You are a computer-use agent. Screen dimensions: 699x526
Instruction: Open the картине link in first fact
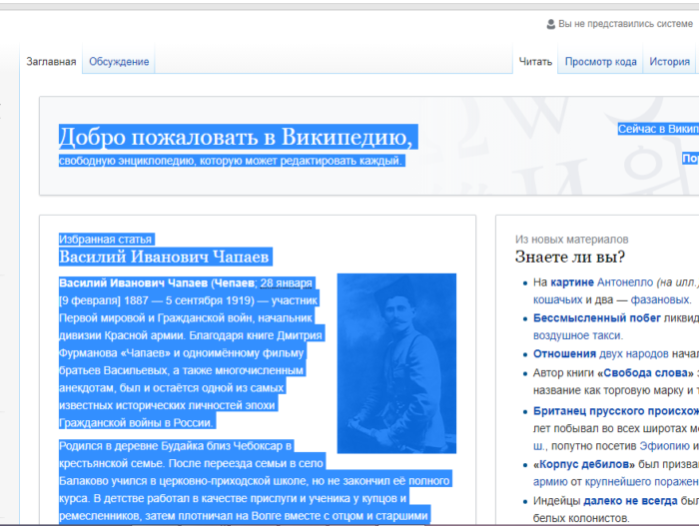[x=572, y=283]
